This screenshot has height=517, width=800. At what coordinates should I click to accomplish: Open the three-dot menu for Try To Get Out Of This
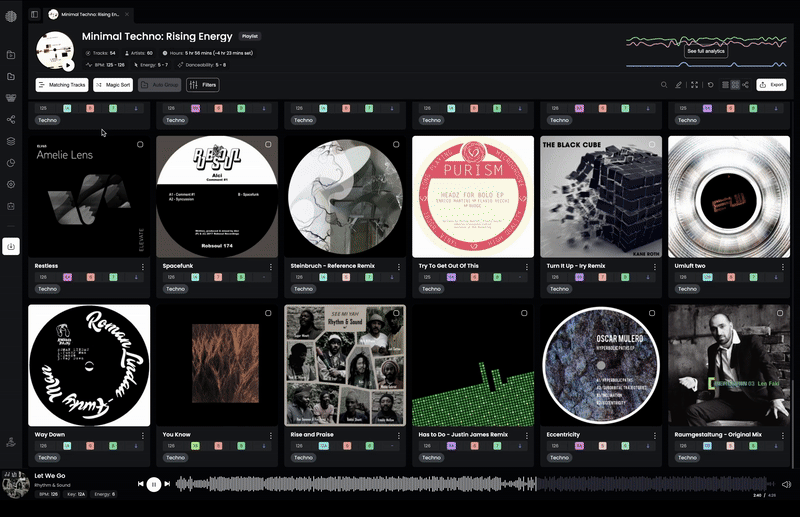(527, 266)
